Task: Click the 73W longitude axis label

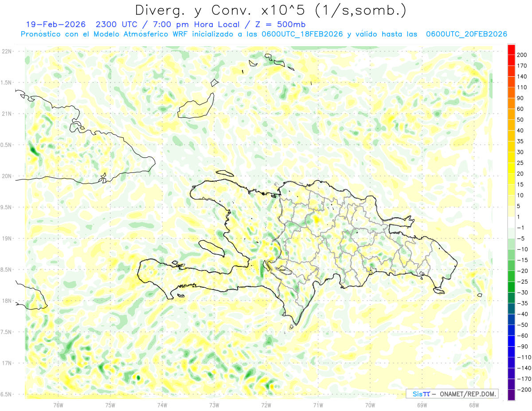Action: (x=214, y=405)
